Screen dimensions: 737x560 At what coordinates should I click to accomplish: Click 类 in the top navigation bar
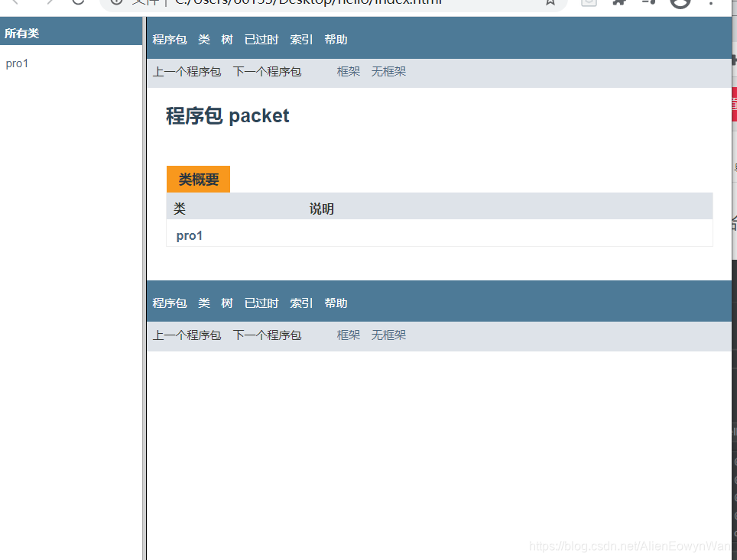pyautogui.click(x=204, y=40)
